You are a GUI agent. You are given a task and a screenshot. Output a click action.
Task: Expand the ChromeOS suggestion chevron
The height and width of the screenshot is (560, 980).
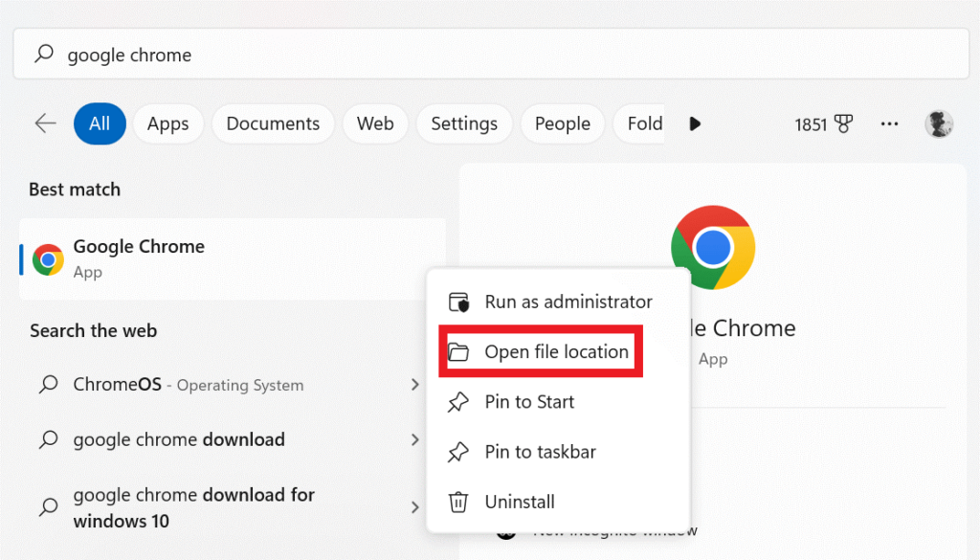pyautogui.click(x=415, y=385)
